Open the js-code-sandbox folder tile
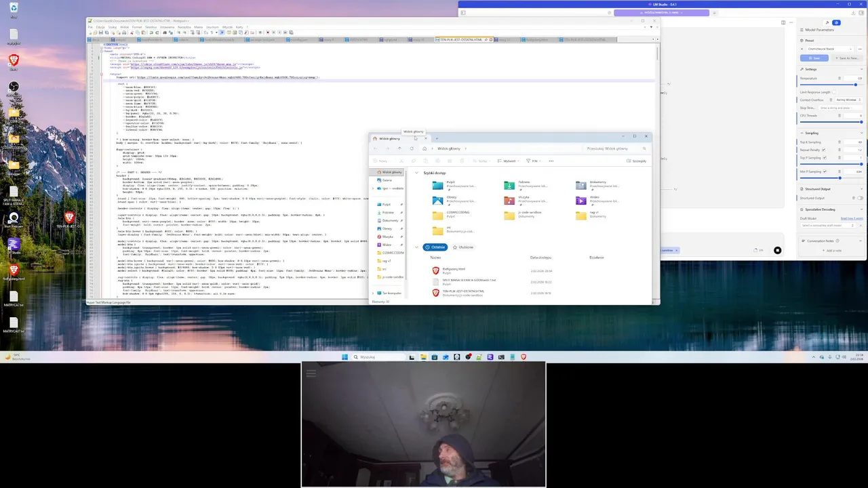 point(523,215)
